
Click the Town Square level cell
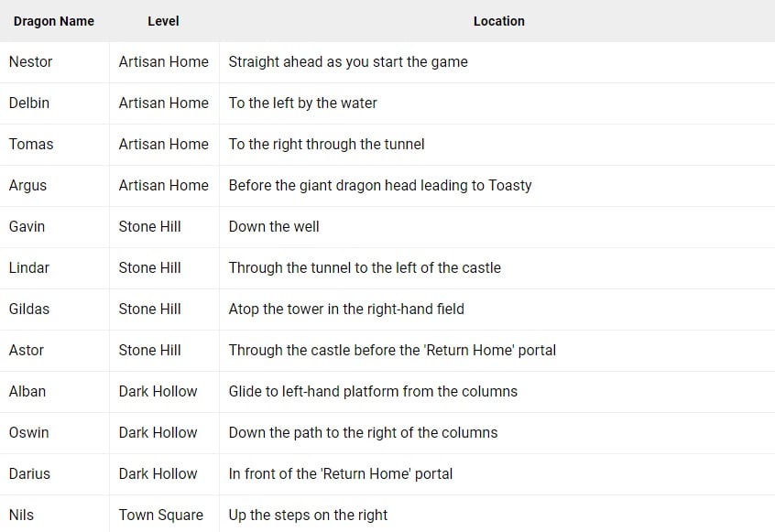tap(161, 516)
